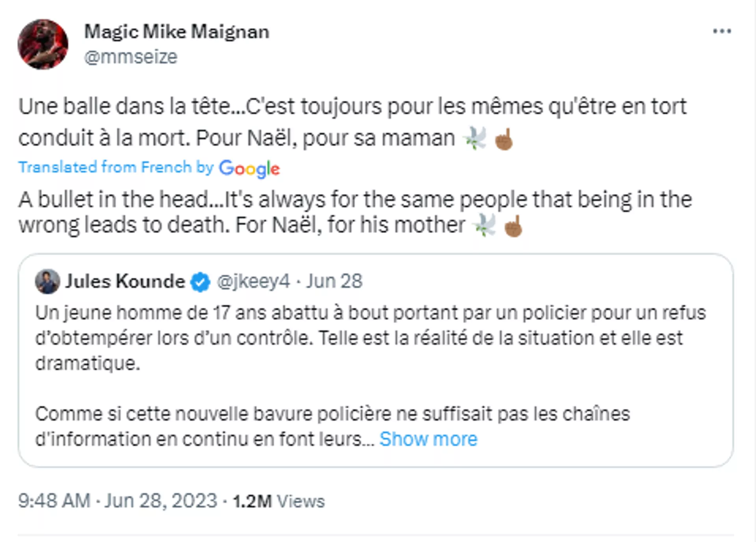Viewport: 756px width, 542px height.
Task: Open the '9:48 AM · Jun 28, 2023' timestamp
Action: (x=118, y=501)
